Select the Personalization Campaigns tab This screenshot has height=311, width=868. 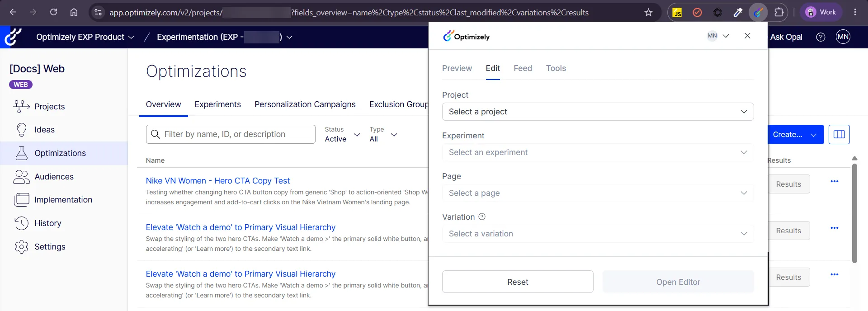click(x=305, y=104)
